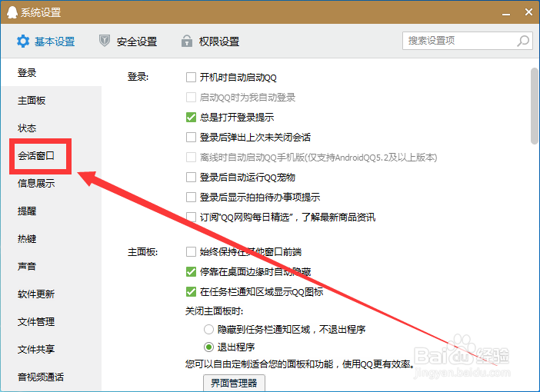Viewport: 540px width, 392px height.
Task: Minimize the 系统设置 window
Action: 505,13
